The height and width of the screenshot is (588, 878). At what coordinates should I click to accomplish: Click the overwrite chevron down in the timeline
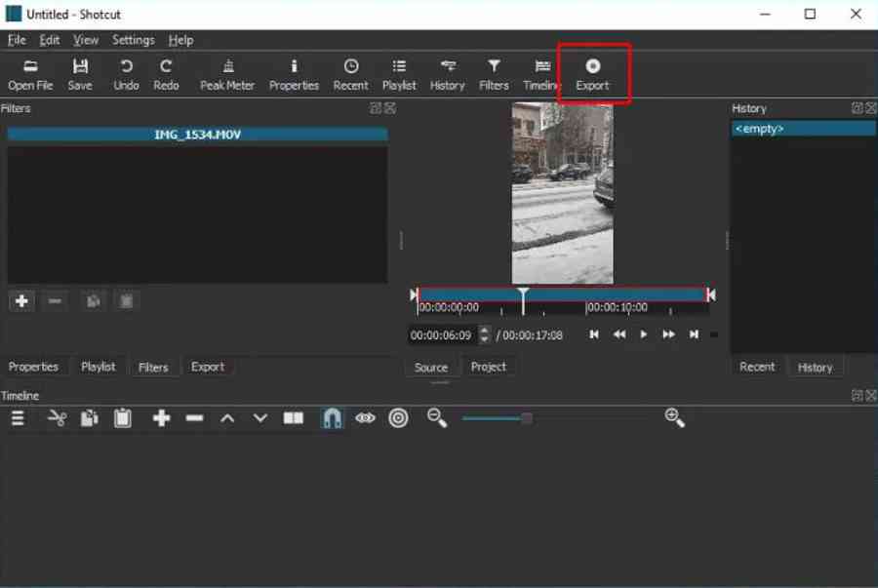pos(260,418)
